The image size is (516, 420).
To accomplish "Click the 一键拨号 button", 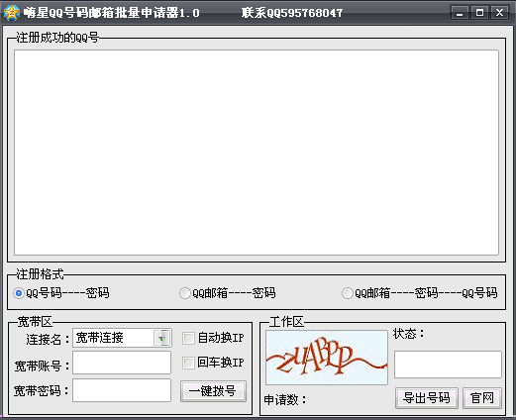I will tap(213, 391).
